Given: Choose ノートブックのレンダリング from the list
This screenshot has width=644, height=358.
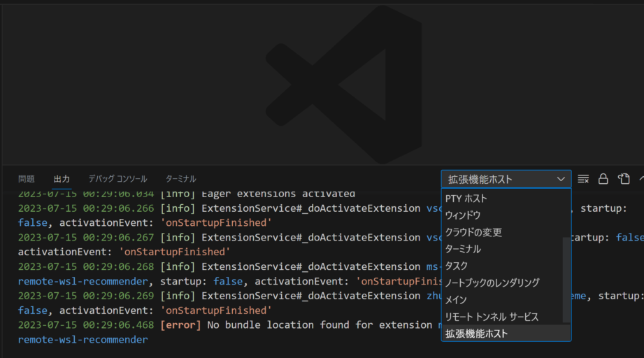Looking at the screenshot, I should (492, 282).
